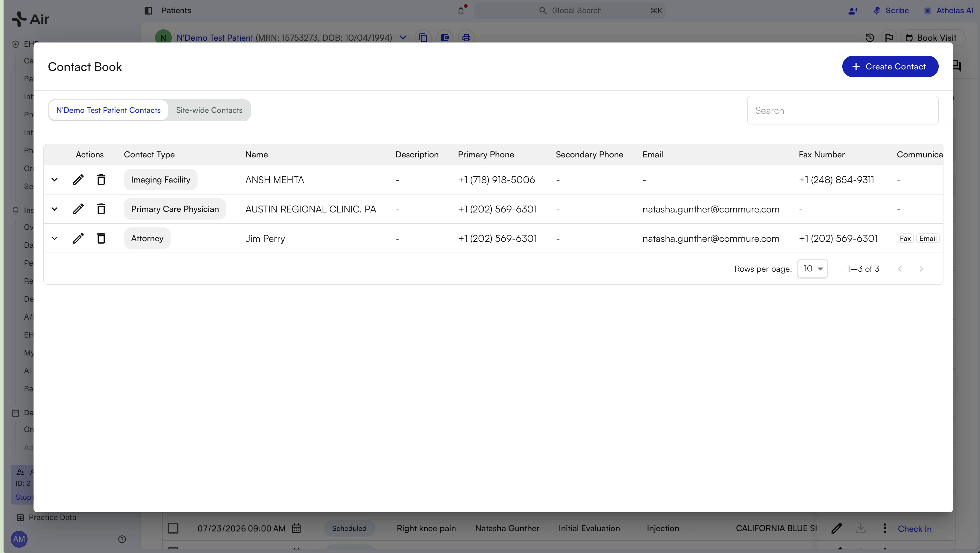Open the patient history clock icon

pos(870,38)
